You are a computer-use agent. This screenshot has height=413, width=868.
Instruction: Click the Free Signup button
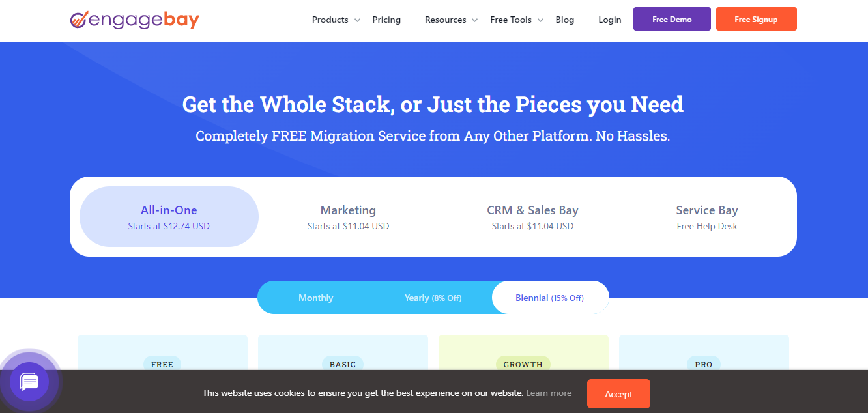(756, 20)
